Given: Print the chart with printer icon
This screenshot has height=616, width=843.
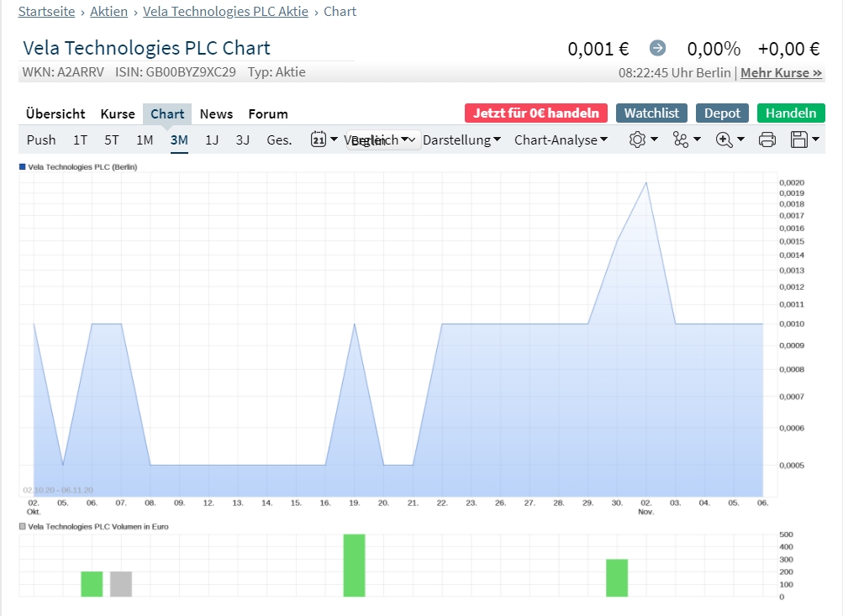Looking at the screenshot, I should 767,140.
